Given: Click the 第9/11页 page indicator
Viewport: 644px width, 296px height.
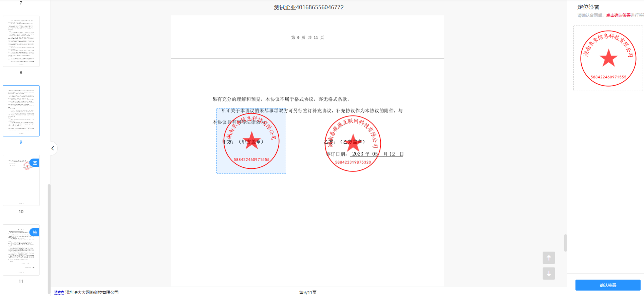Looking at the screenshot, I should pos(308,293).
